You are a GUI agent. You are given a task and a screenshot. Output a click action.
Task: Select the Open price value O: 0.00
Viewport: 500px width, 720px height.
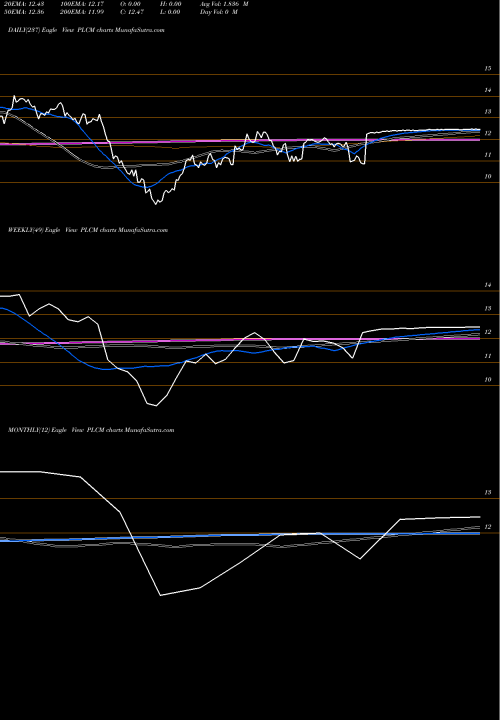(130, 4)
